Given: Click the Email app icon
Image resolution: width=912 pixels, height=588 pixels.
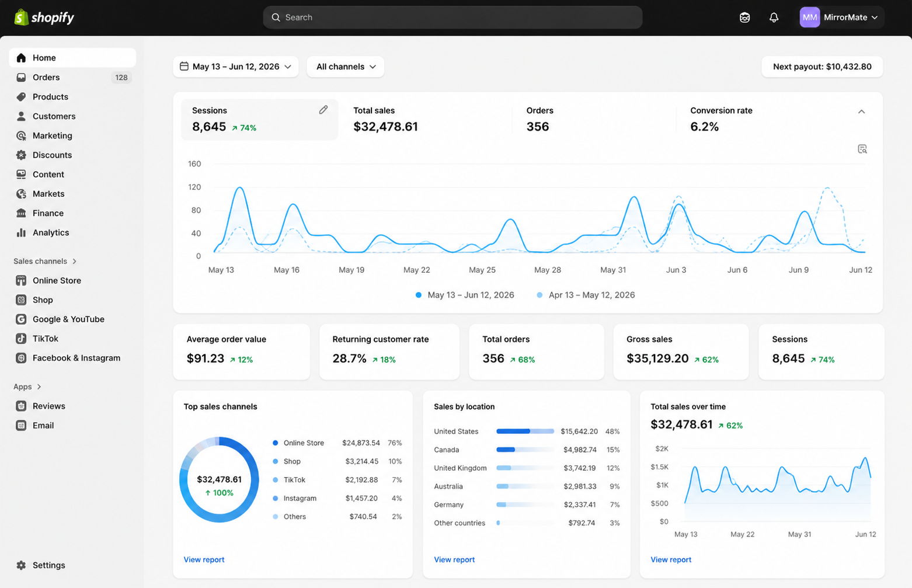Looking at the screenshot, I should click(21, 425).
